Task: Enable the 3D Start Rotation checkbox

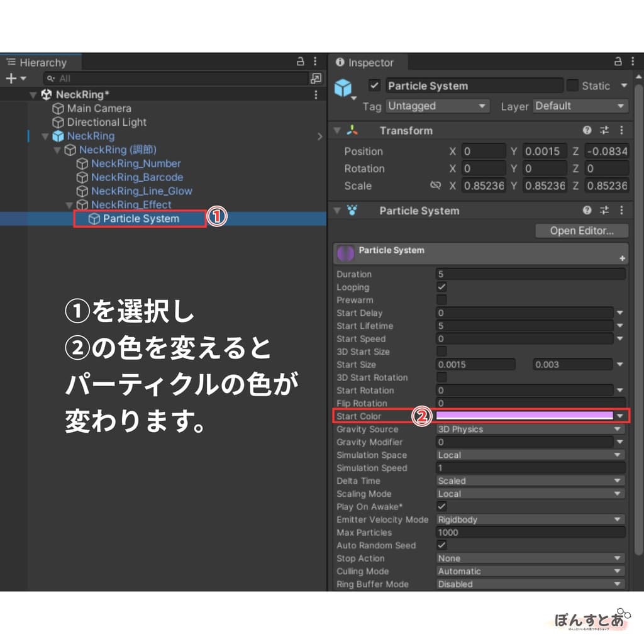Action: [441, 377]
